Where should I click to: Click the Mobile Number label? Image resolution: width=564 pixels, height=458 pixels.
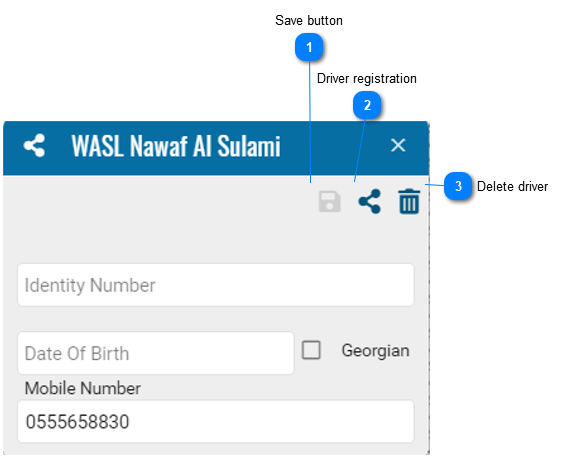pyautogui.click(x=83, y=388)
